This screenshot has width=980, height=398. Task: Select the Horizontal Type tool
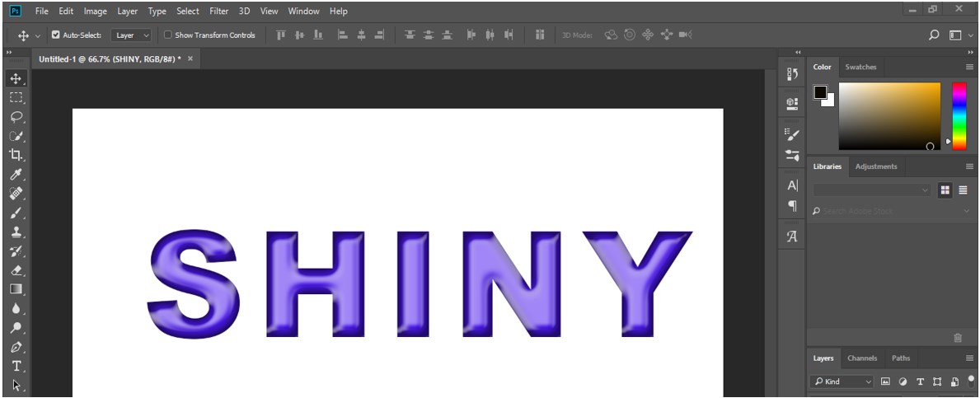click(16, 366)
